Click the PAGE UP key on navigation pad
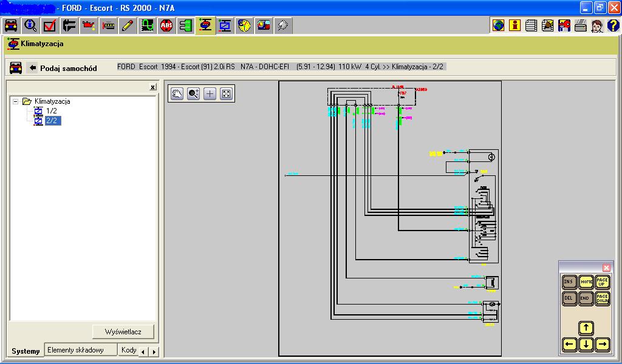Viewport: 622px width, 364px height. (602, 282)
